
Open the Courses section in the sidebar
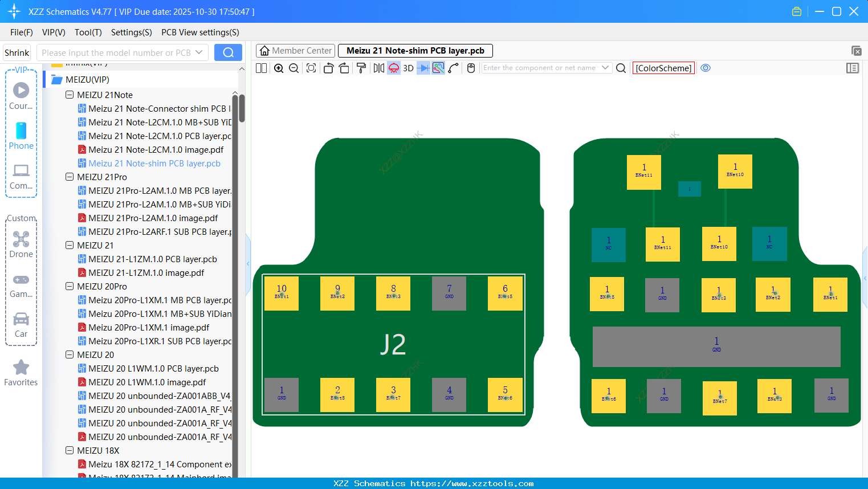coord(21,96)
